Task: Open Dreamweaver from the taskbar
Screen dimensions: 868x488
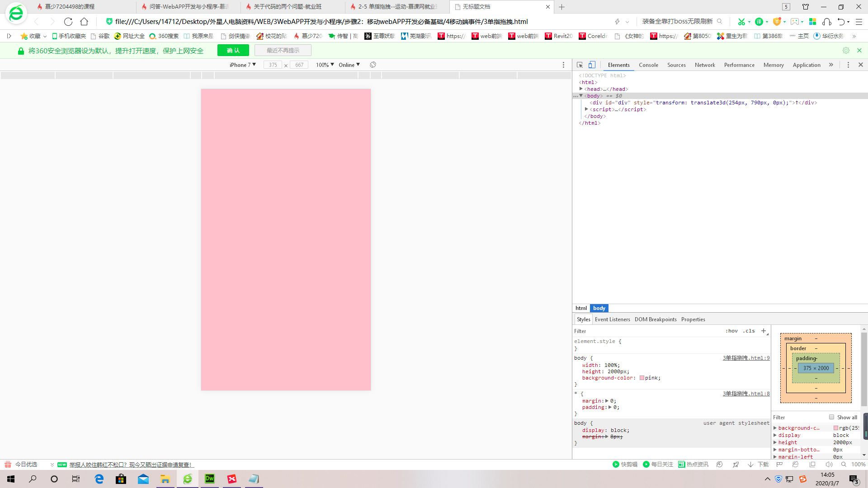Action: pos(210,479)
